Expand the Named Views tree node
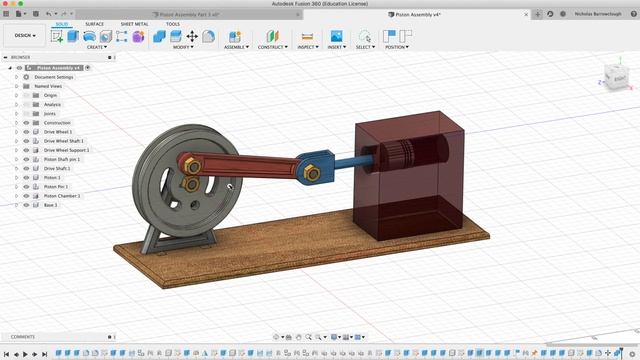 (x=16, y=86)
